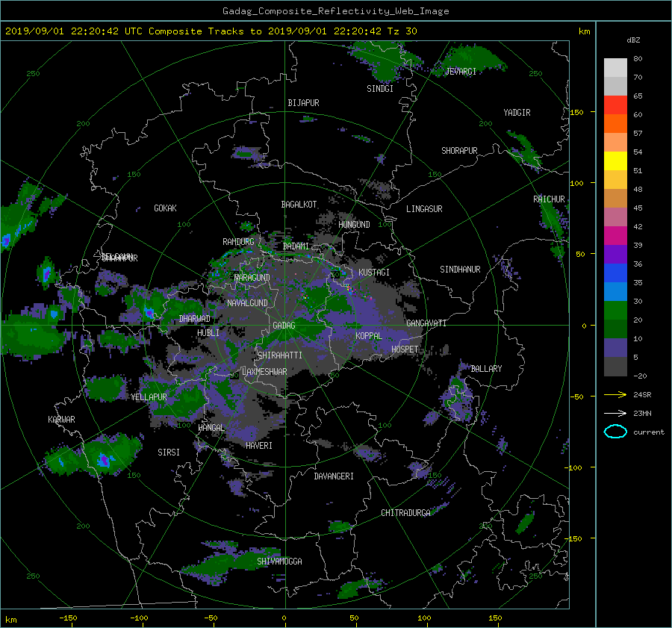The height and width of the screenshot is (628, 672).
Task: Click the KUSTAGI city label
Action: tap(374, 273)
